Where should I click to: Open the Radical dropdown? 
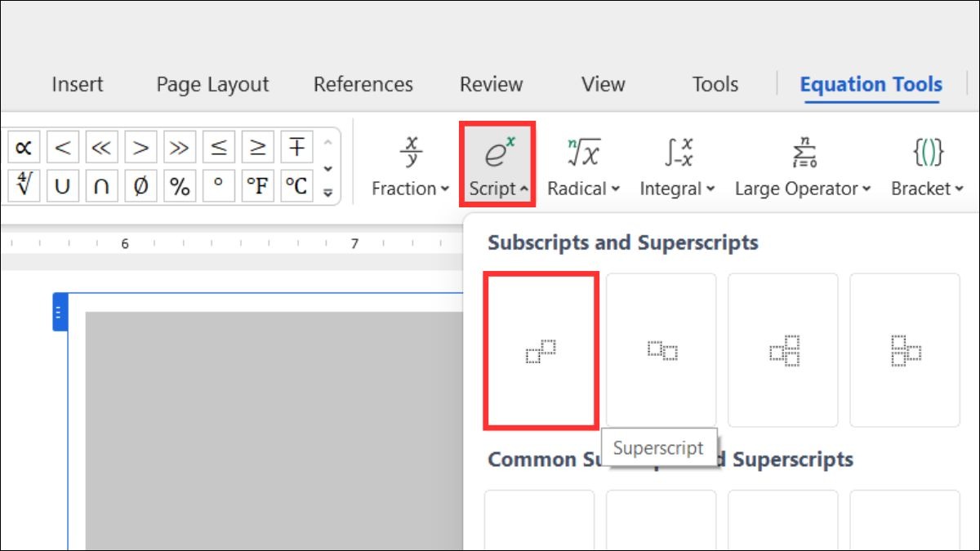click(584, 166)
